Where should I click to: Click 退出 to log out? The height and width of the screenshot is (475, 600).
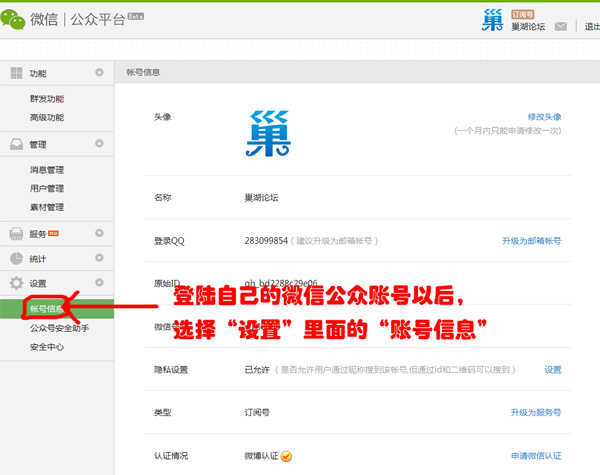[592, 26]
